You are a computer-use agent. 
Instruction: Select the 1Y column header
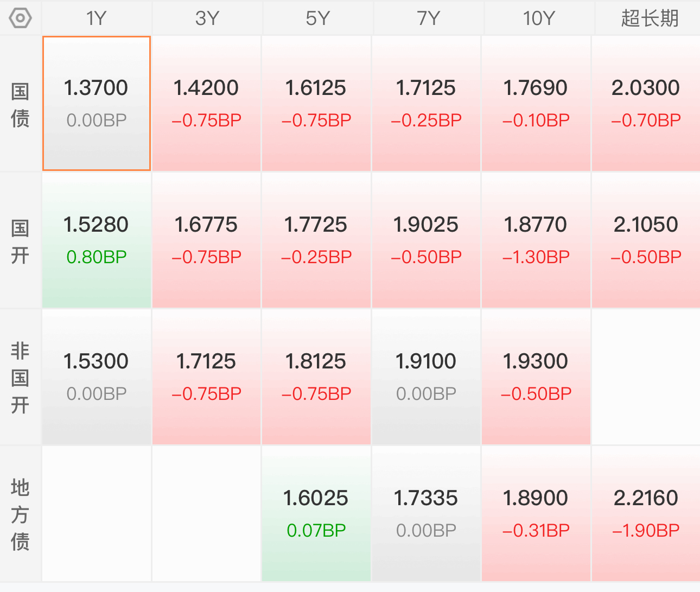click(97, 18)
